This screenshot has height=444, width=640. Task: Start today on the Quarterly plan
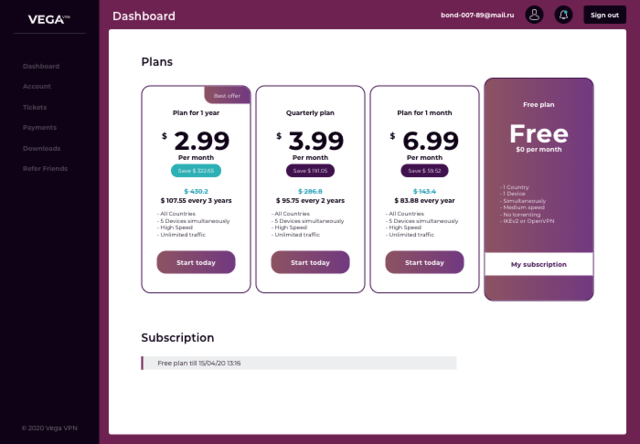pos(310,262)
